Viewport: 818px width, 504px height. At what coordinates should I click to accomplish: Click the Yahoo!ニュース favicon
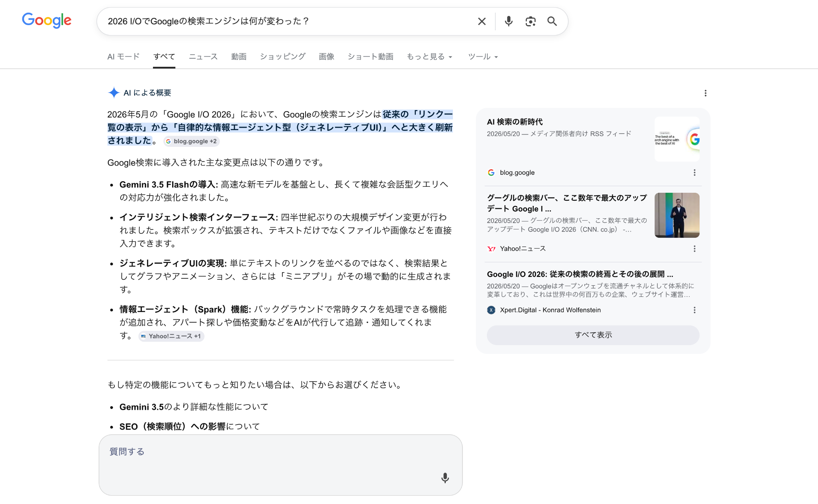(x=491, y=249)
